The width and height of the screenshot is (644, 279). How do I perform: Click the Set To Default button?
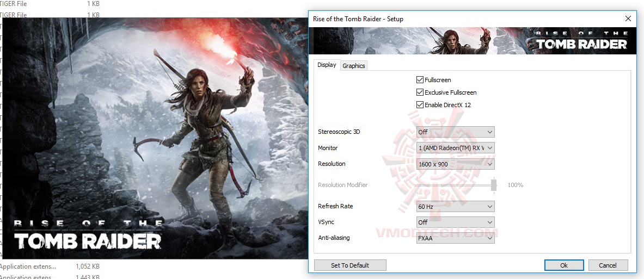[350, 265]
